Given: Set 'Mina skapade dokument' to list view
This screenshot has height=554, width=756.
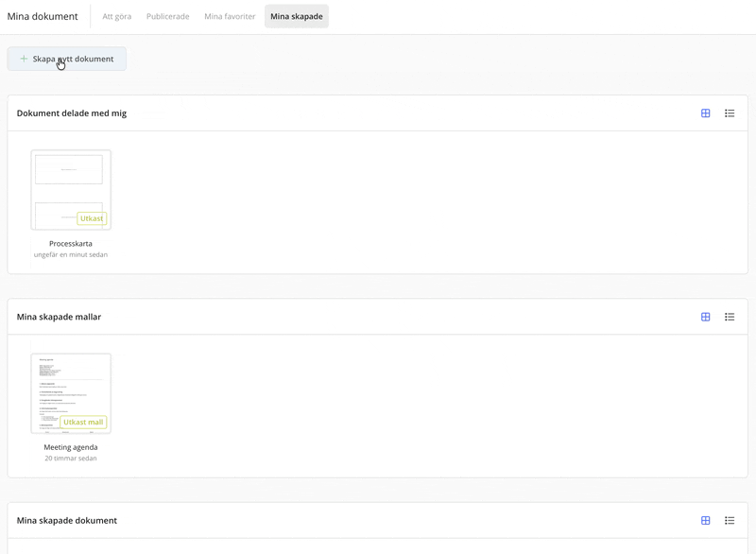Looking at the screenshot, I should 730,520.
